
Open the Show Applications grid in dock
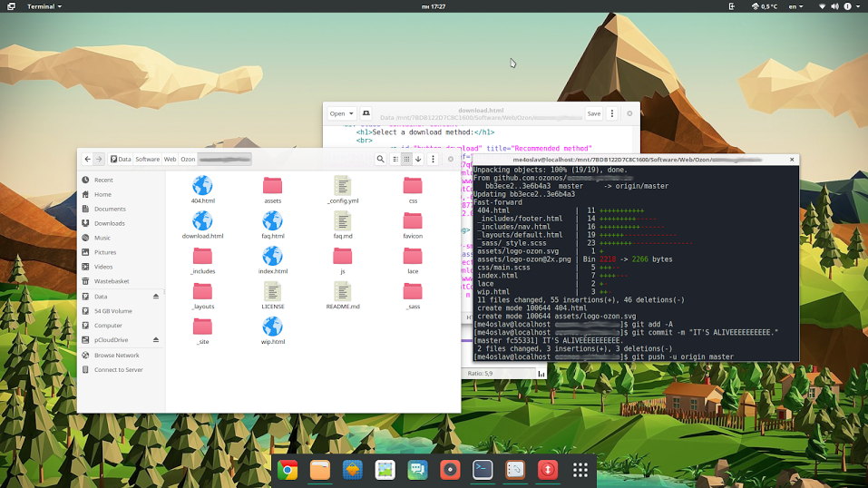580,470
